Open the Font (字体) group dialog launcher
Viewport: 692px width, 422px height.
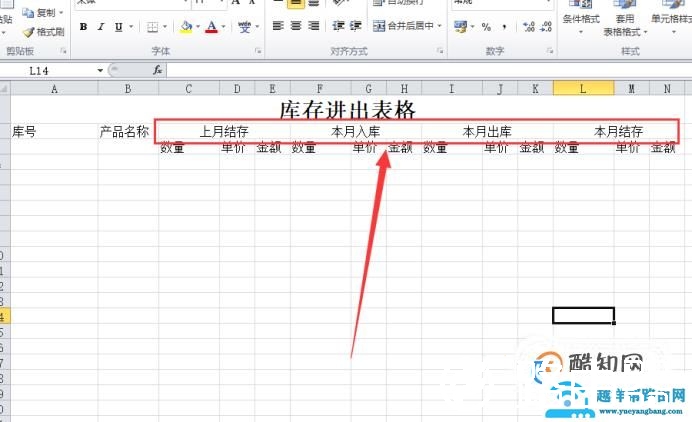(258, 51)
